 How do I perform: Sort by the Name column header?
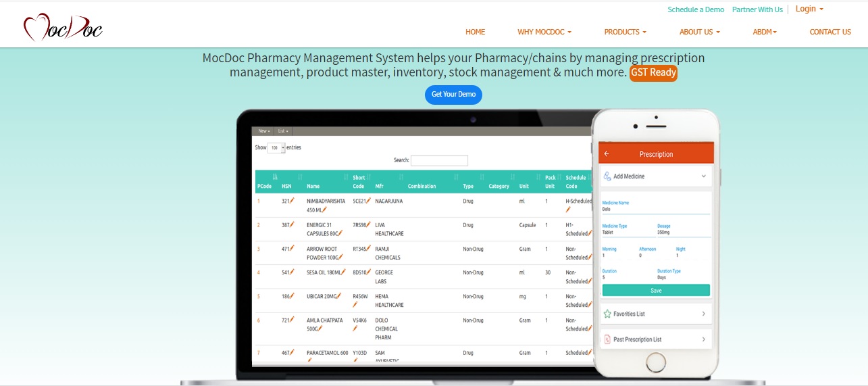click(313, 186)
